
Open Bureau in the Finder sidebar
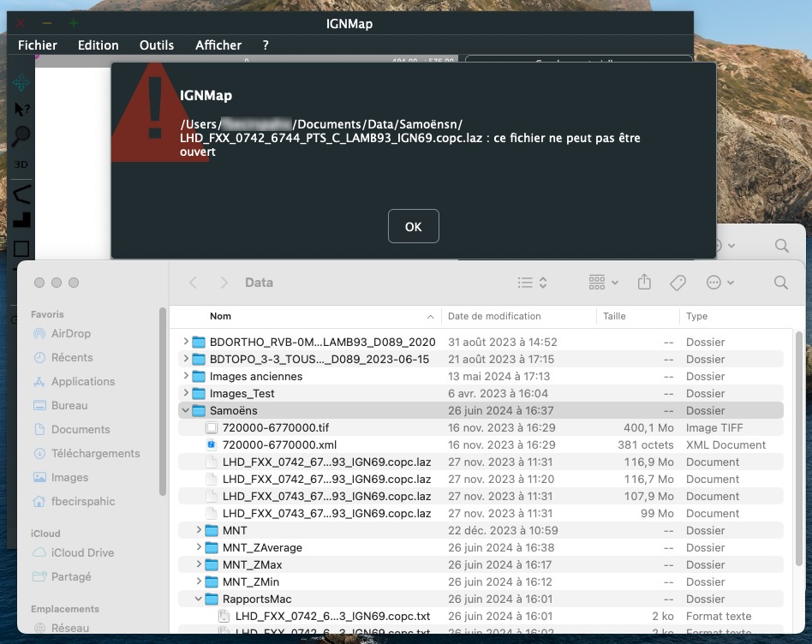pyautogui.click(x=69, y=405)
